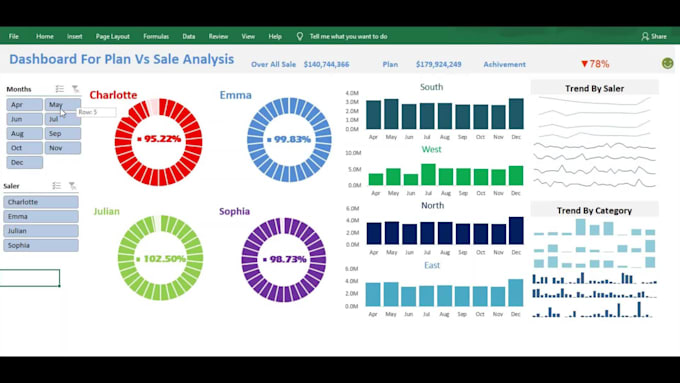Click the Tell me what you want to do box
The height and width of the screenshot is (383, 680).
(348, 36)
